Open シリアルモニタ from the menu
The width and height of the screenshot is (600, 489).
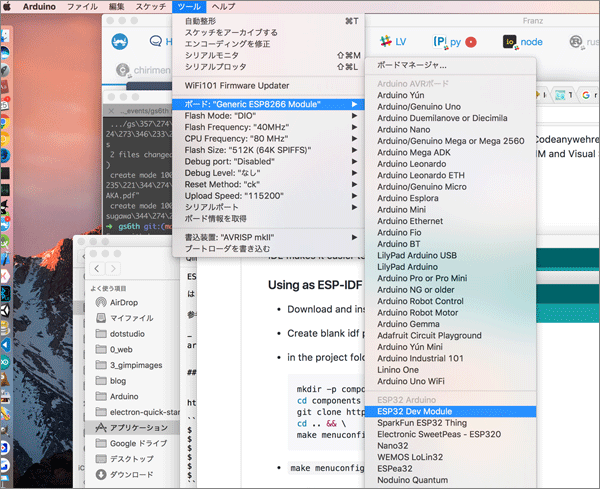coord(268,55)
